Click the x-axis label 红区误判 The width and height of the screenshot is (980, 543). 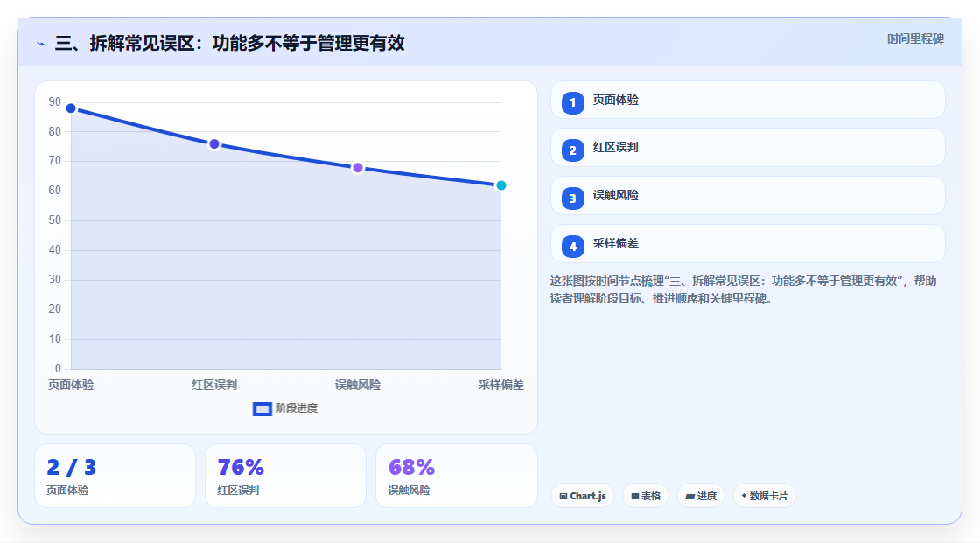click(x=214, y=385)
